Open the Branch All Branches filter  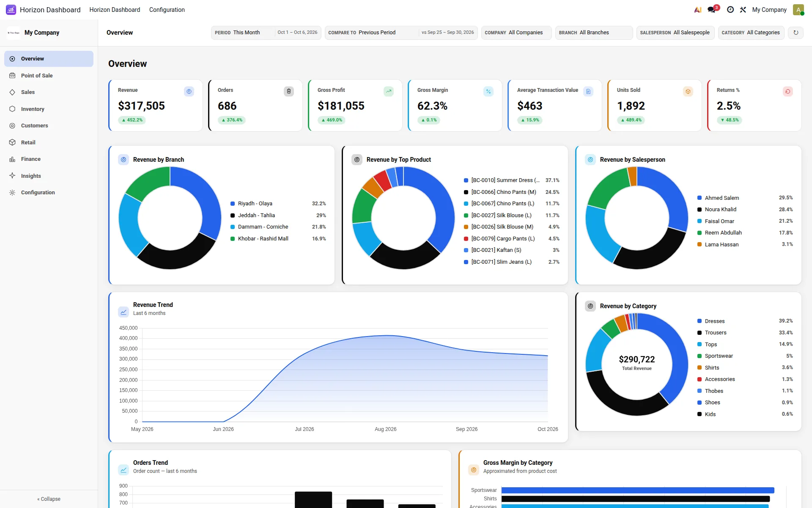pos(594,33)
